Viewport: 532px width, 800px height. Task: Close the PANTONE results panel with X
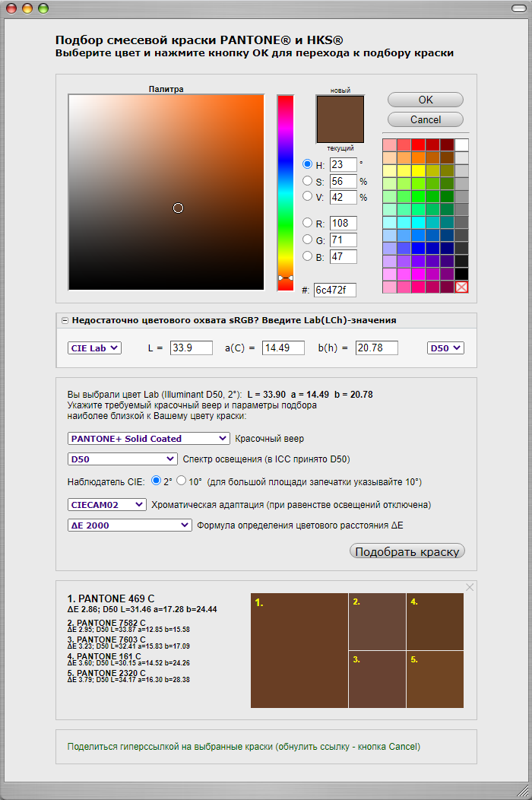click(470, 587)
